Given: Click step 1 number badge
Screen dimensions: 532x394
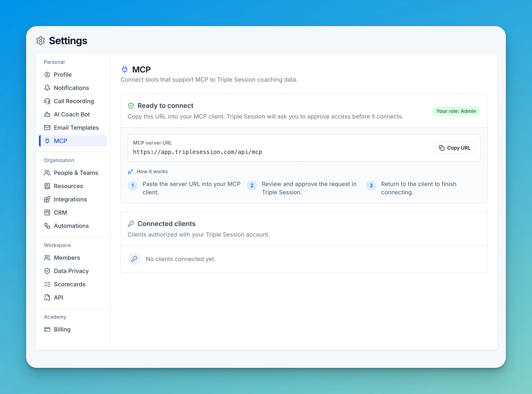Looking at the screenshot, I should coord(133,186).
